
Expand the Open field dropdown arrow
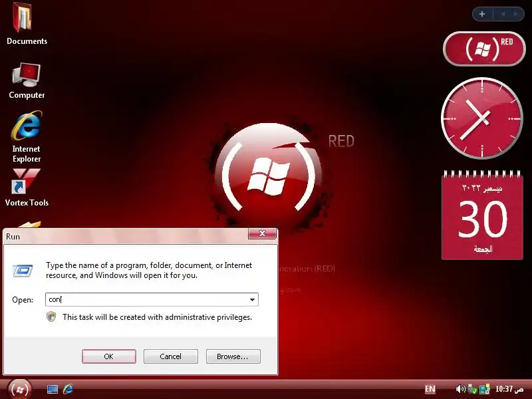pos(252,300)
